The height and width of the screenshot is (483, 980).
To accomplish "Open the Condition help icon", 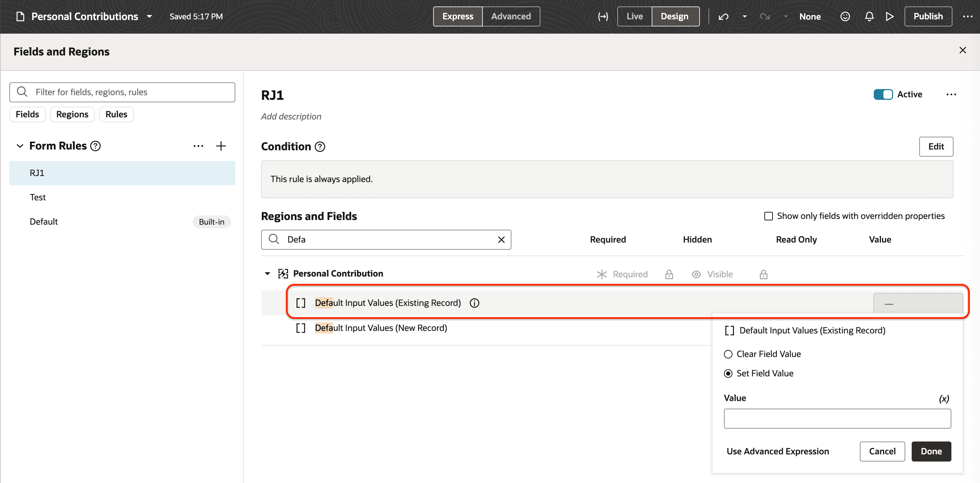I will point(320,147).
